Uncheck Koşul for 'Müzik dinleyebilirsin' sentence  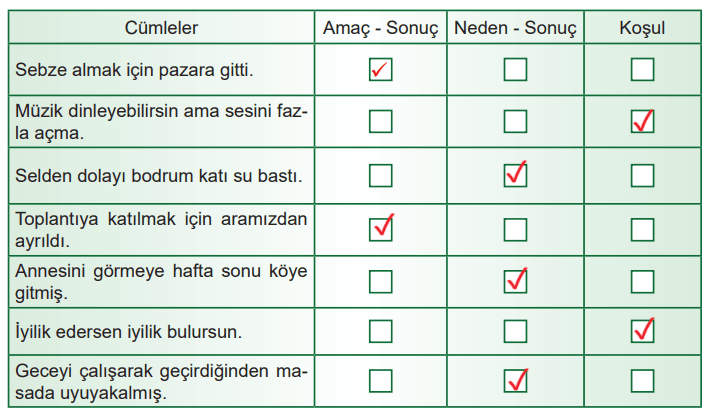(642, 122)
